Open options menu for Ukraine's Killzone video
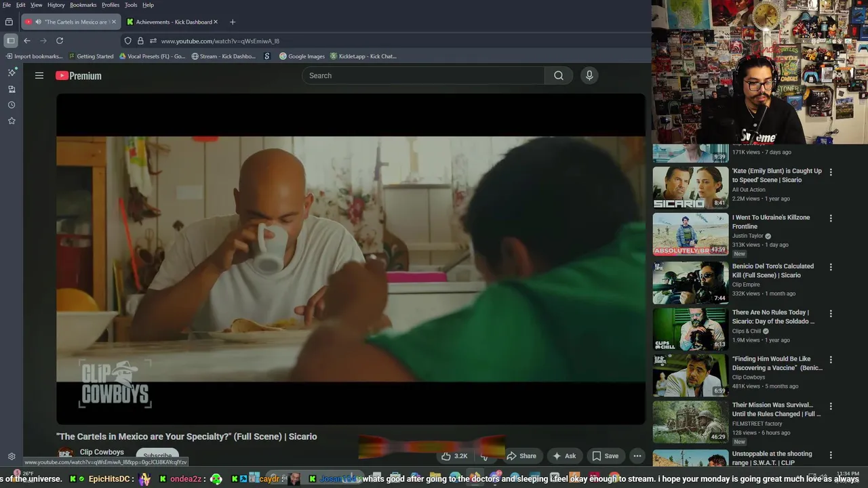868x488 pixels. (831, 218)
